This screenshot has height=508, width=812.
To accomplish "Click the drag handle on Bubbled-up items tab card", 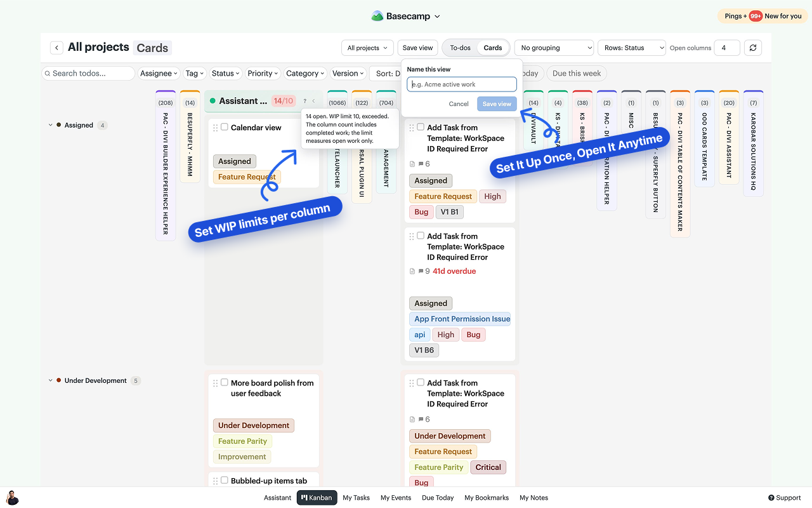I will (x=216, y=481).
